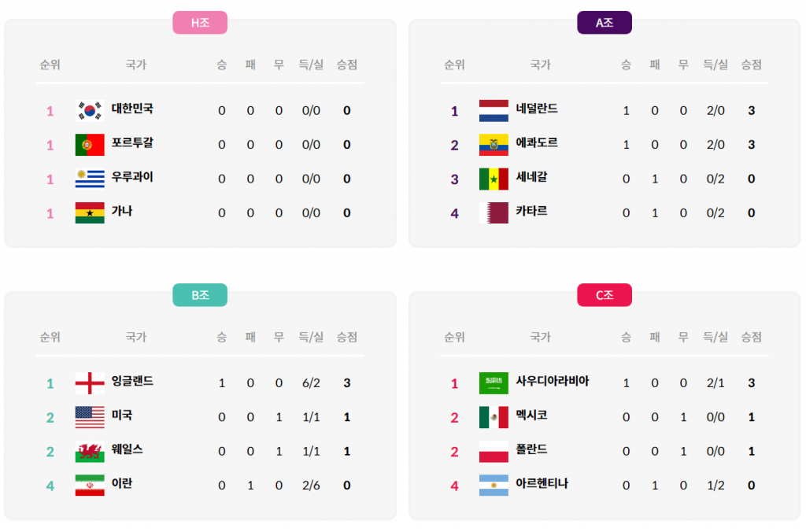Screen dimensions: 806x532
Task: Open the 에콰도르 team link
Action: (x=537, y=143)
